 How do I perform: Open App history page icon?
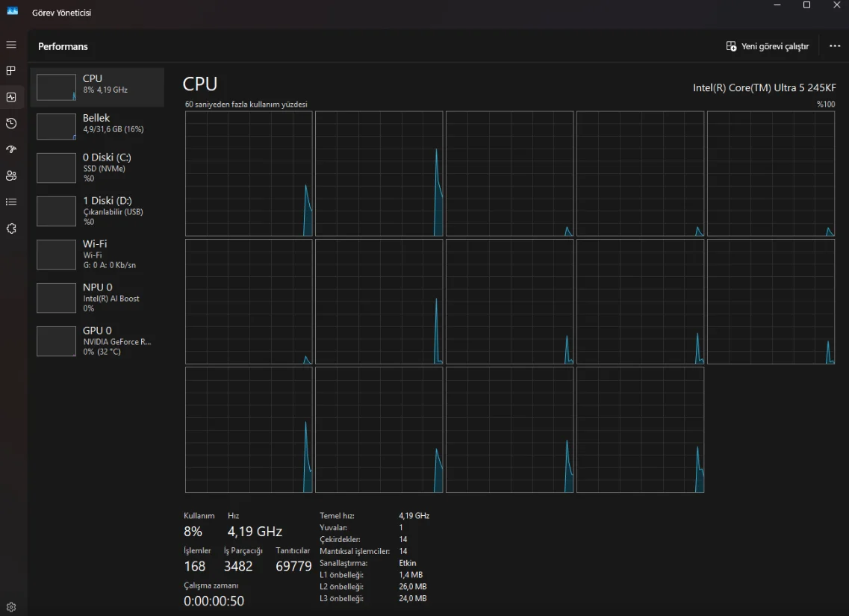click(11, 123)
